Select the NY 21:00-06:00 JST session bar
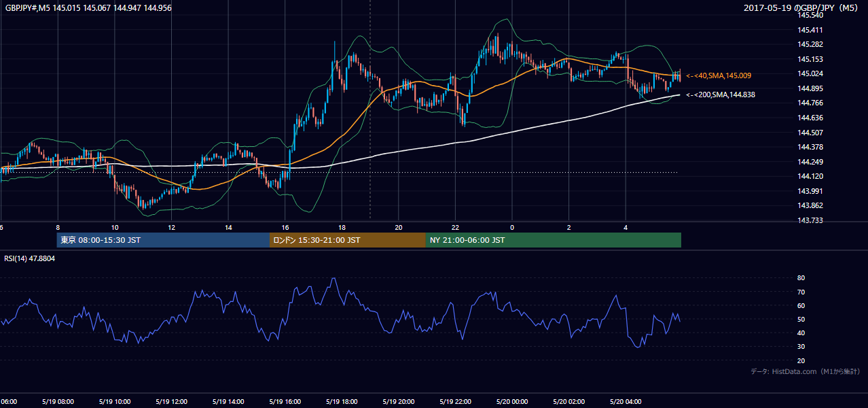 554,240
